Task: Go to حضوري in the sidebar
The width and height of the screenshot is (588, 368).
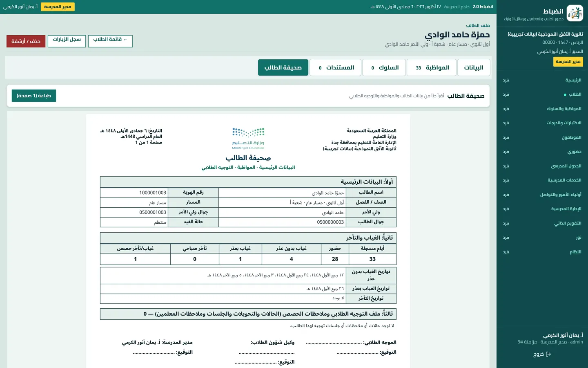Action: coord(574,152)
